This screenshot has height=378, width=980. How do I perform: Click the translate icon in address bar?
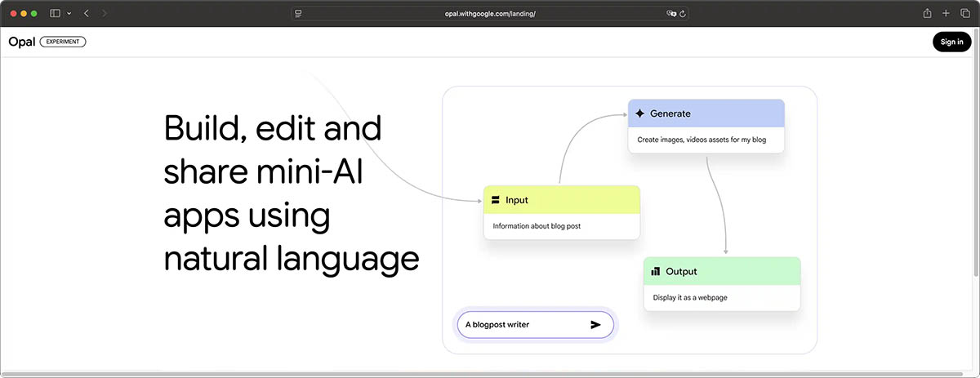[670, 14]
